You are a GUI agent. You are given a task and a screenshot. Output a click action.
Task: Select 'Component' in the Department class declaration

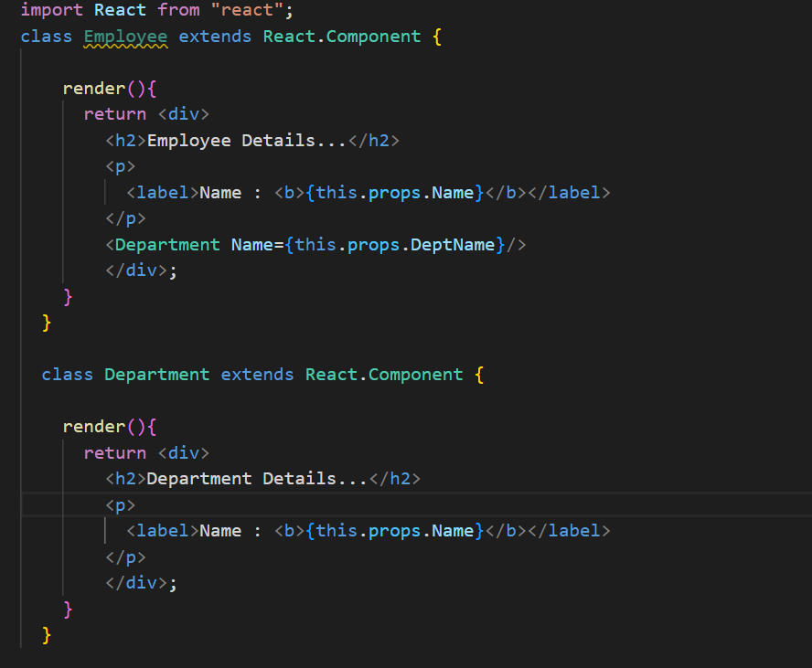(x=416, y=375)
